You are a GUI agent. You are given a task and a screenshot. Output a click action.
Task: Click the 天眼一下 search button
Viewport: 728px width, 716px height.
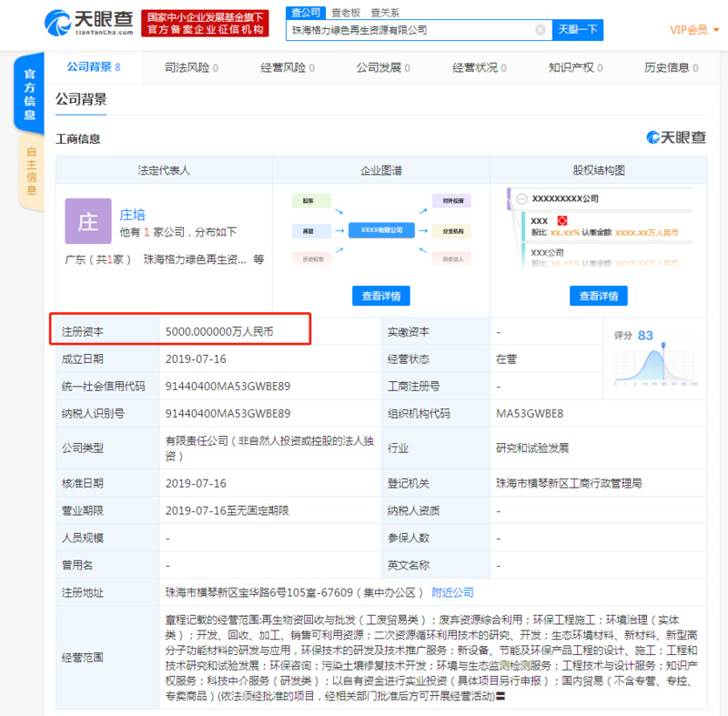(x=578, y=29)
